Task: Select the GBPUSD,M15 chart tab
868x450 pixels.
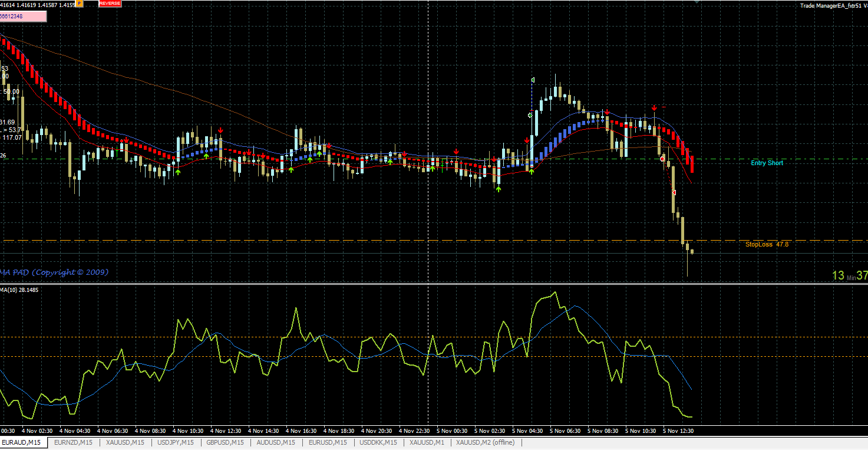Action: coord(225,442)
